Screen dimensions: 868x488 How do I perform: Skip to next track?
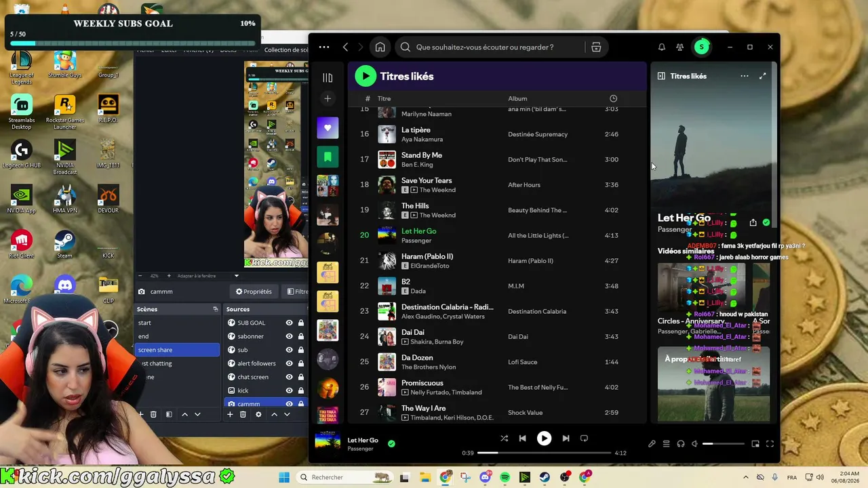point(566,439)
